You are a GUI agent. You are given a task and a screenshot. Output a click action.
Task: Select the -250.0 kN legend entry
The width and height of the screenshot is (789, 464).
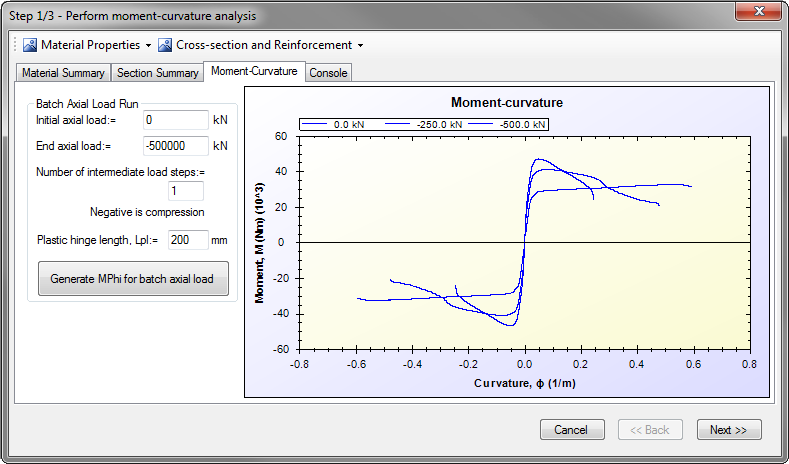point(423,124)
